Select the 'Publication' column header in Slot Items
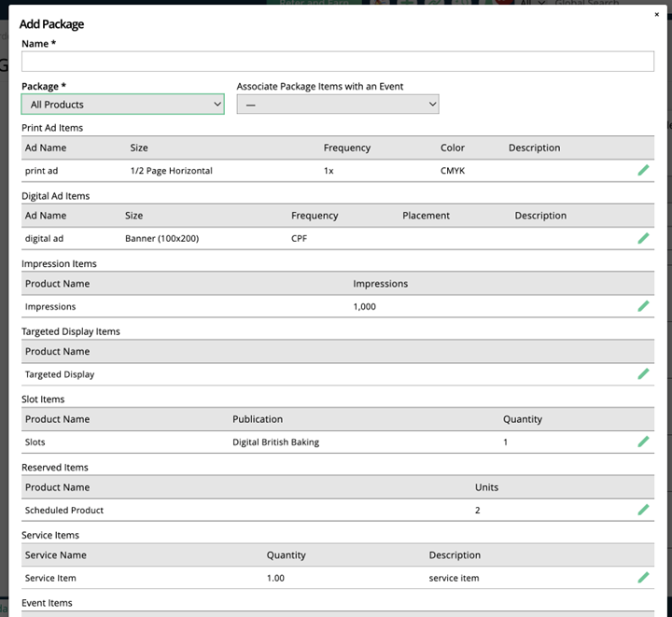Screen dimensions: 672x617 tap(258, 418)
